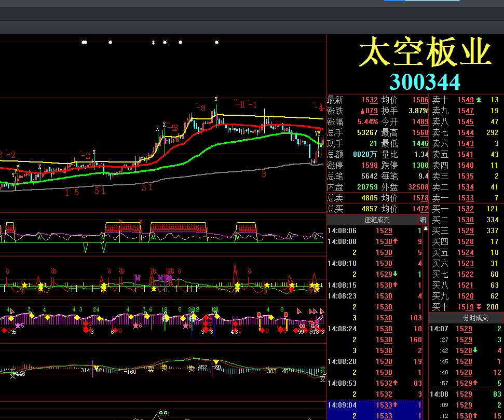Click the 涨停 price 1598

(x=370, y=165)
